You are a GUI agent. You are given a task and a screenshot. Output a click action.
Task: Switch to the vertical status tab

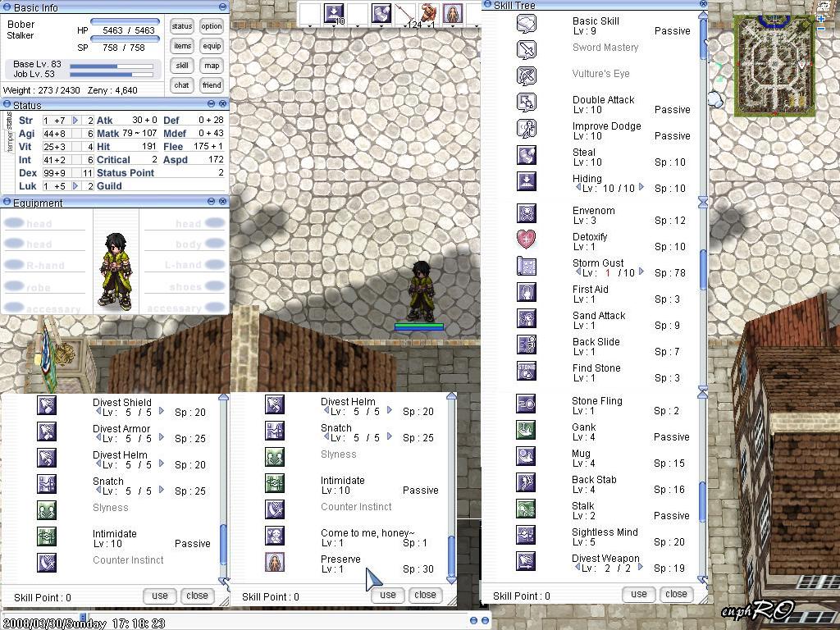point(9,121)
